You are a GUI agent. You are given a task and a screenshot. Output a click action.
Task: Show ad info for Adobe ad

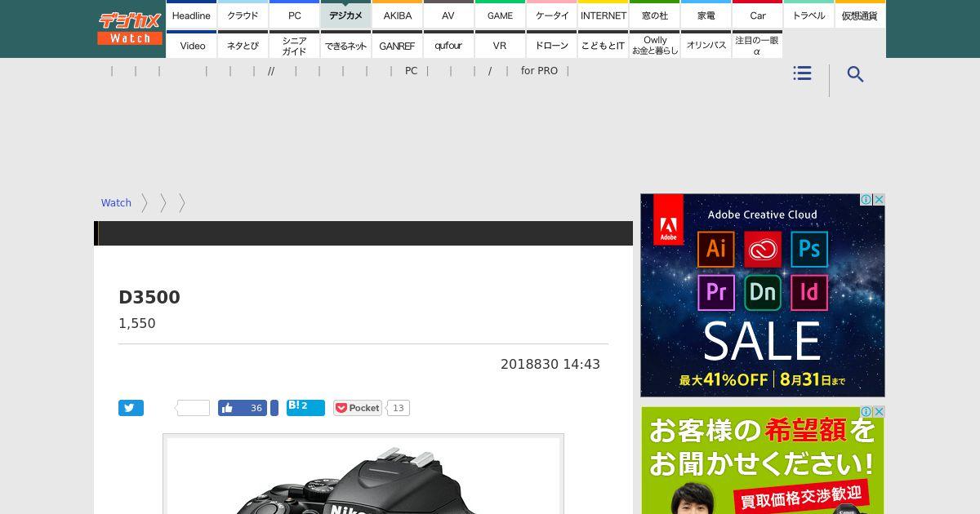tap(866, 200)
